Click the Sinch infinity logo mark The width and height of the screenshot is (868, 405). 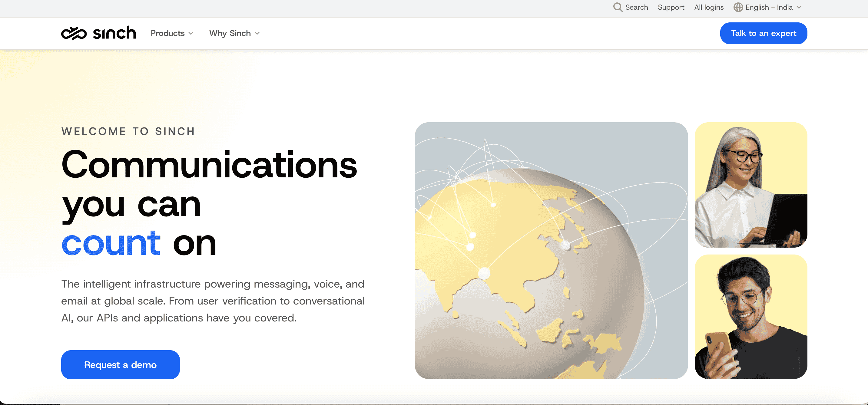(74, 33)
